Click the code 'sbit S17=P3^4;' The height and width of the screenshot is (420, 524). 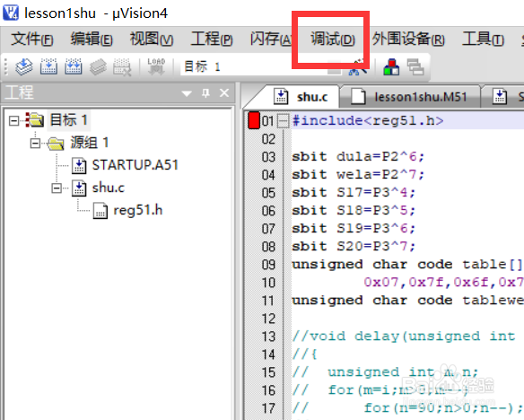(354, 192)
